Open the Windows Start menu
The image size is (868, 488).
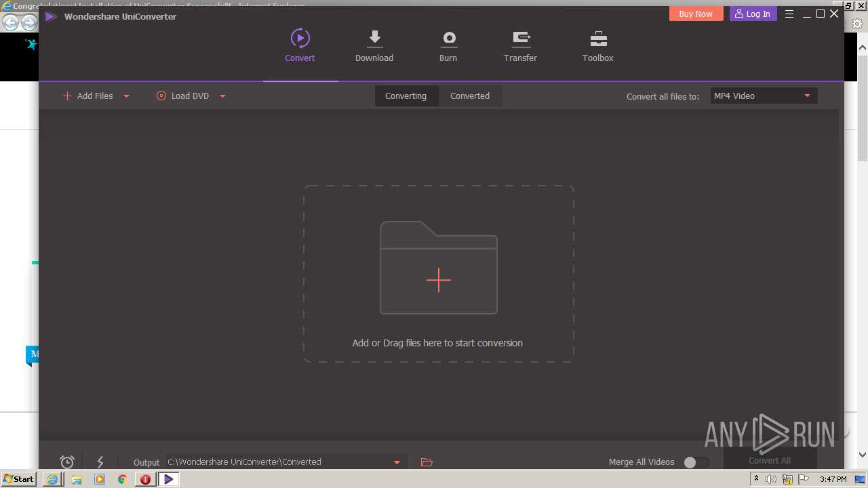[x=18, y=479]
